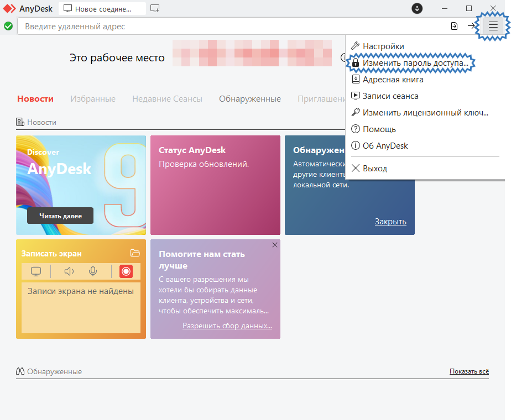Open the Недавние Сеансы tab
This screenshot has height=420, width=511.
pyautogui.click(x=167, y=99)
